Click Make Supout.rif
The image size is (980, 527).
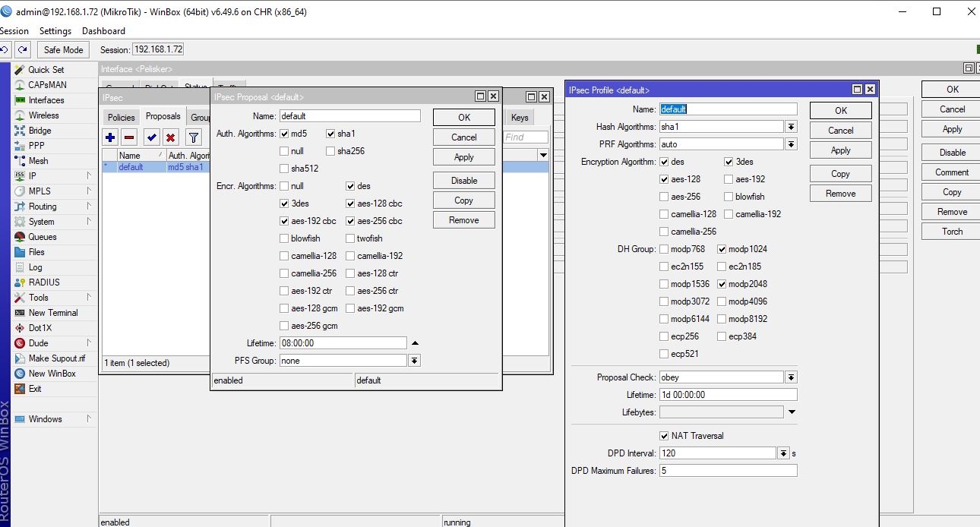pos(57,358)
